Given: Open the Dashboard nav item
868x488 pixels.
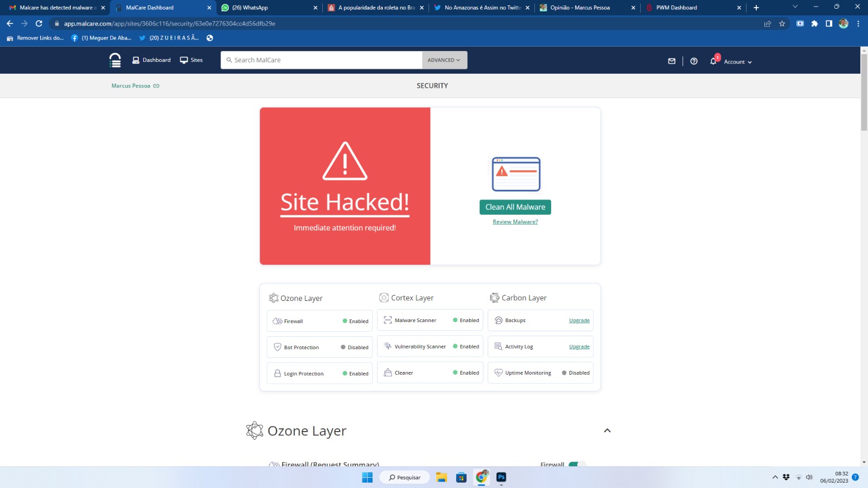Looking at the screenshot, I should click(x=151, y=60).
